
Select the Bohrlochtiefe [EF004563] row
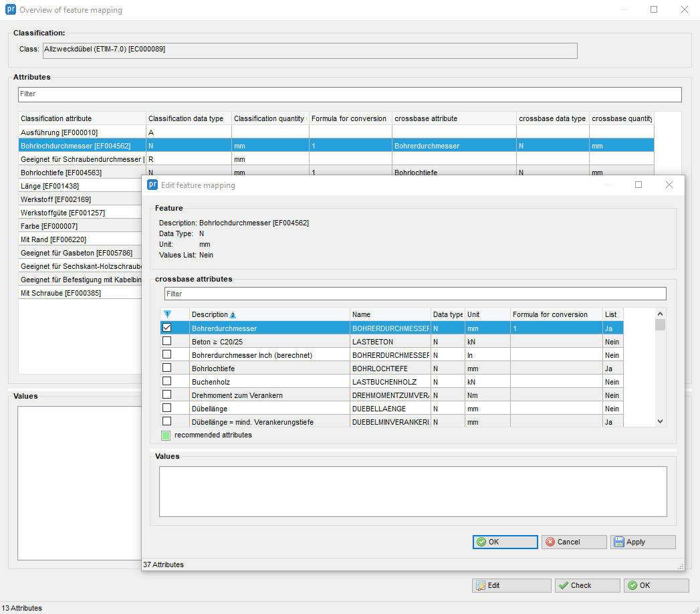336,171
